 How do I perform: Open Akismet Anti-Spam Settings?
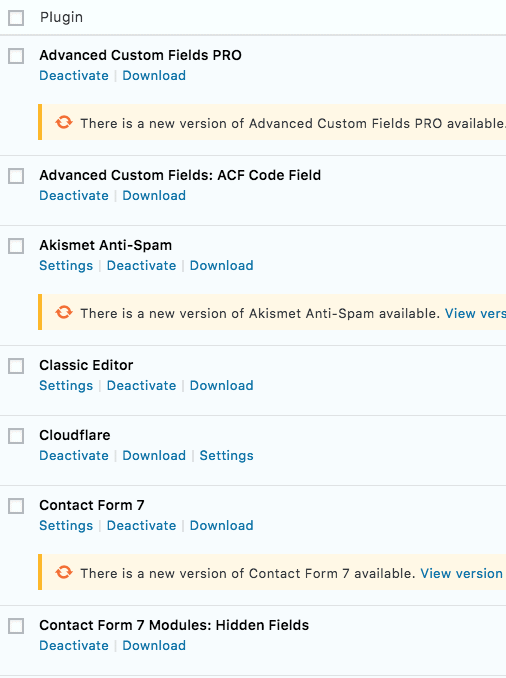pyautogui.click(x=66, y=265)
